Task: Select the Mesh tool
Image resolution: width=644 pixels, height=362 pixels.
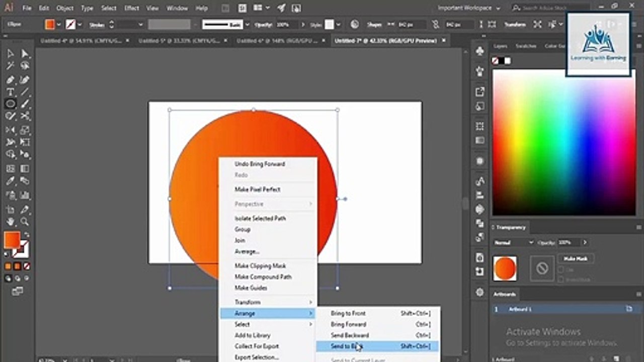Action: 10,169
